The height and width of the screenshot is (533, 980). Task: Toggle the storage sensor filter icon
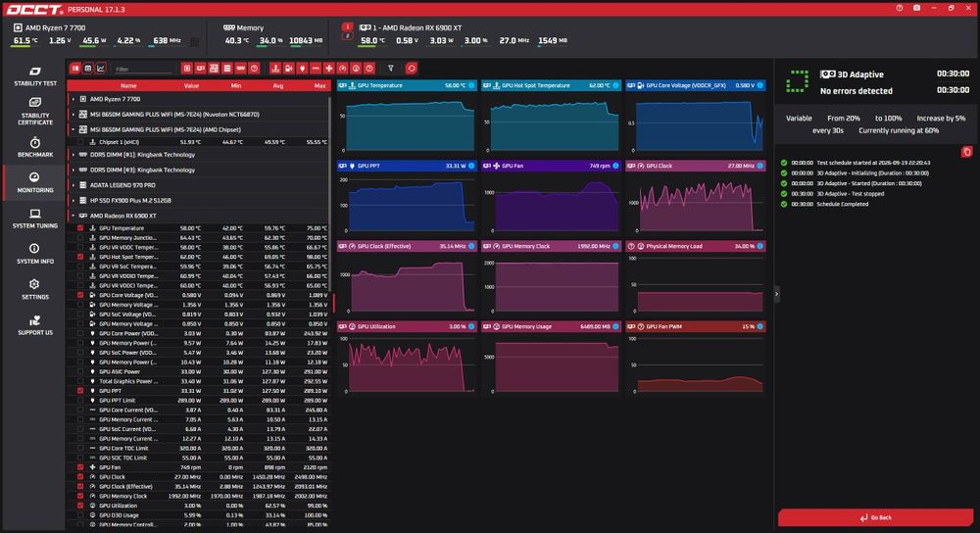tap(227, 69)
